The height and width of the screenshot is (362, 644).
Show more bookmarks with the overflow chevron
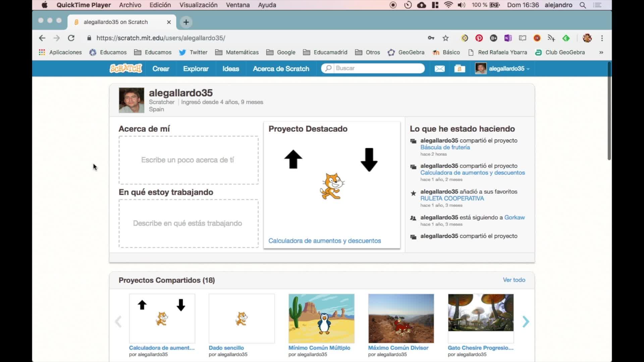[x=601, y=52]
